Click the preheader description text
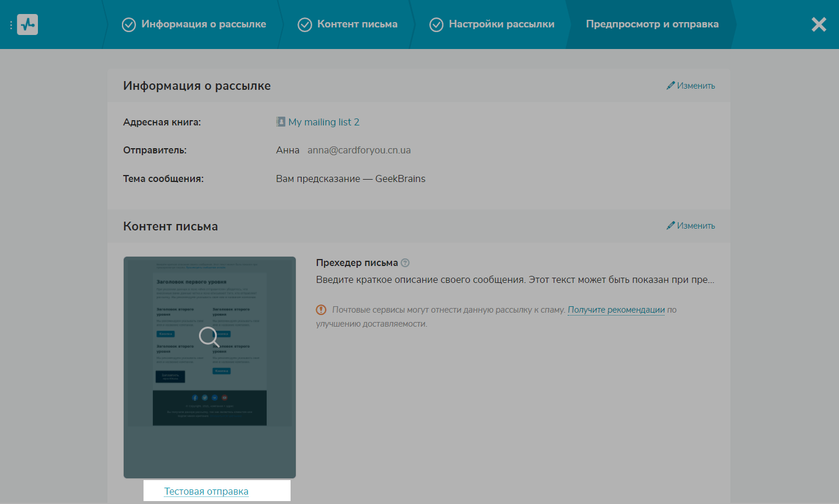 click(515, 279)
